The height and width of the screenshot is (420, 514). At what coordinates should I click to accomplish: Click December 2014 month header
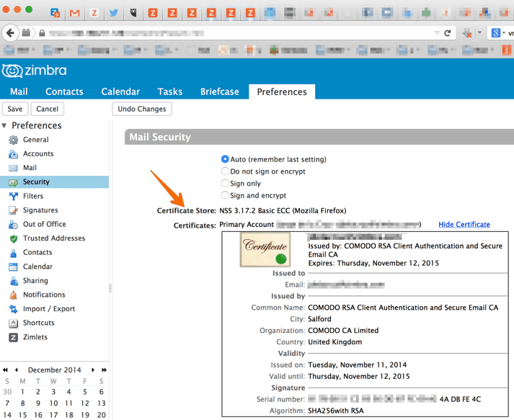click(54, 370)
